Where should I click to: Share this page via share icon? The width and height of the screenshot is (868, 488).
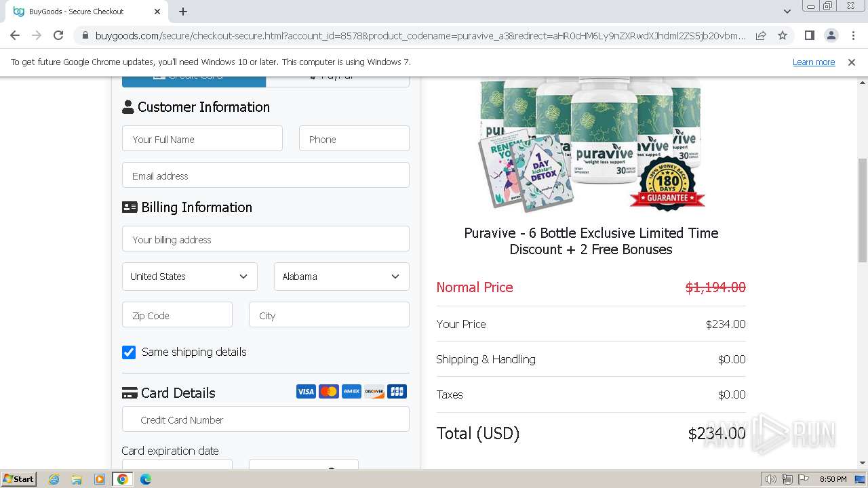[x=761, y=35]
